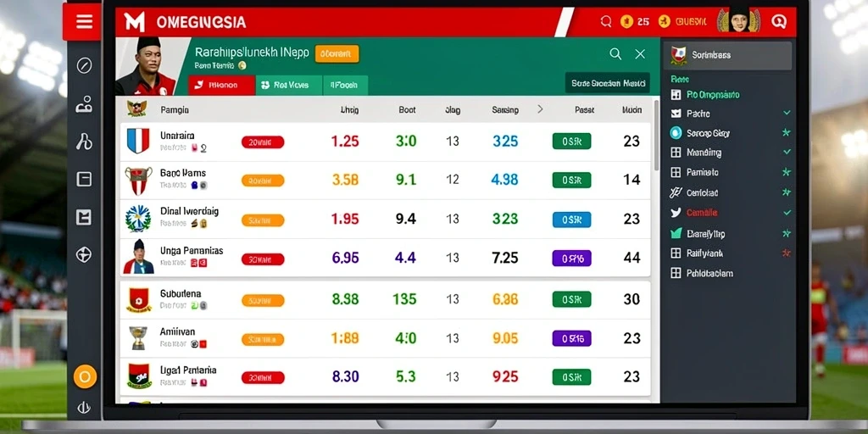Click the search icon in green banner
Image resolution: width=868 pixels, height=434 pixels.
click(x=615, y=53)
